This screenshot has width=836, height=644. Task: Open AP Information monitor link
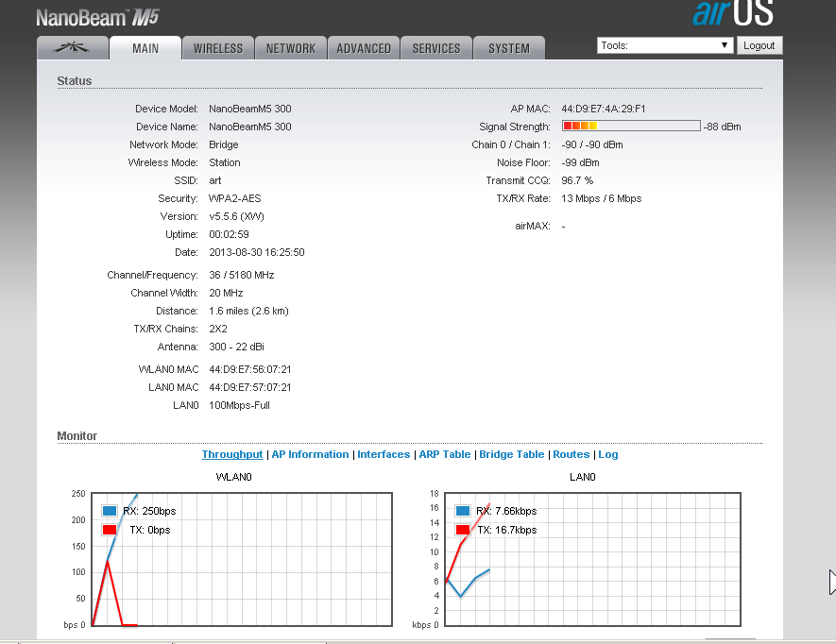point(310,454)
